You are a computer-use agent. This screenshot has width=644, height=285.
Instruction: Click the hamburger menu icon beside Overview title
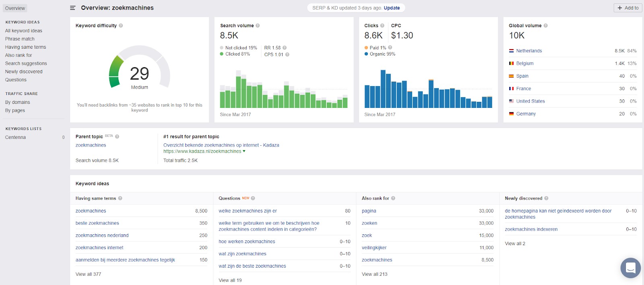(72, 8)
